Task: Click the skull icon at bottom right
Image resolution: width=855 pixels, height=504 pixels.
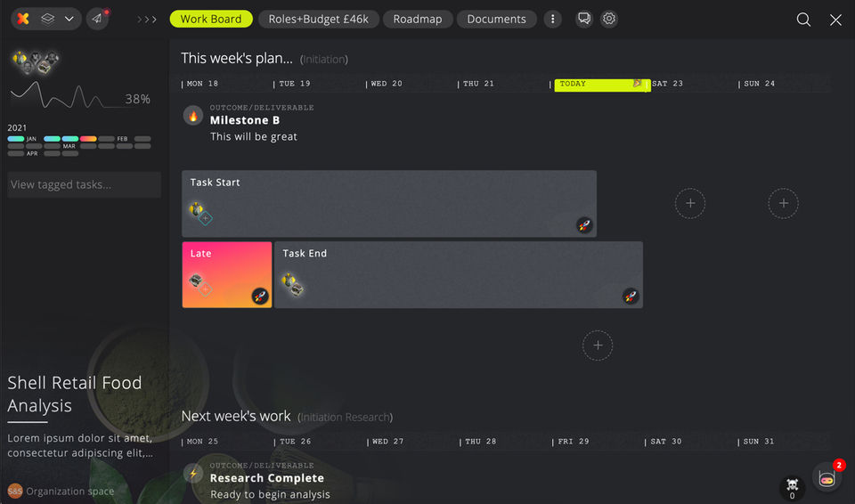Action: (792, 484)
